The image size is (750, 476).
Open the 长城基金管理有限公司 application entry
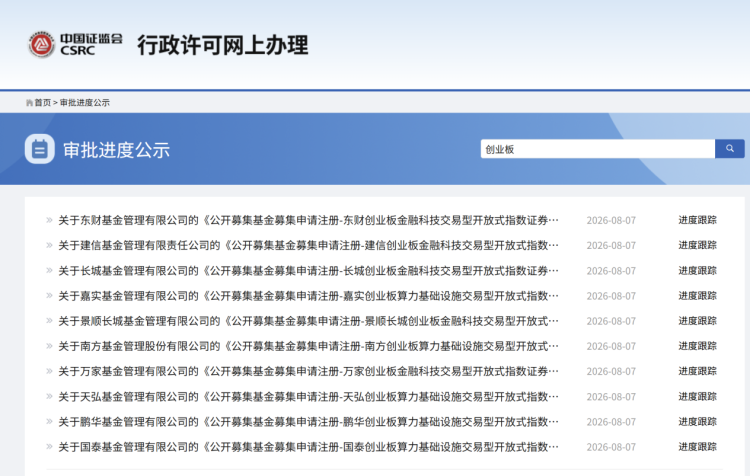point(308,271)
